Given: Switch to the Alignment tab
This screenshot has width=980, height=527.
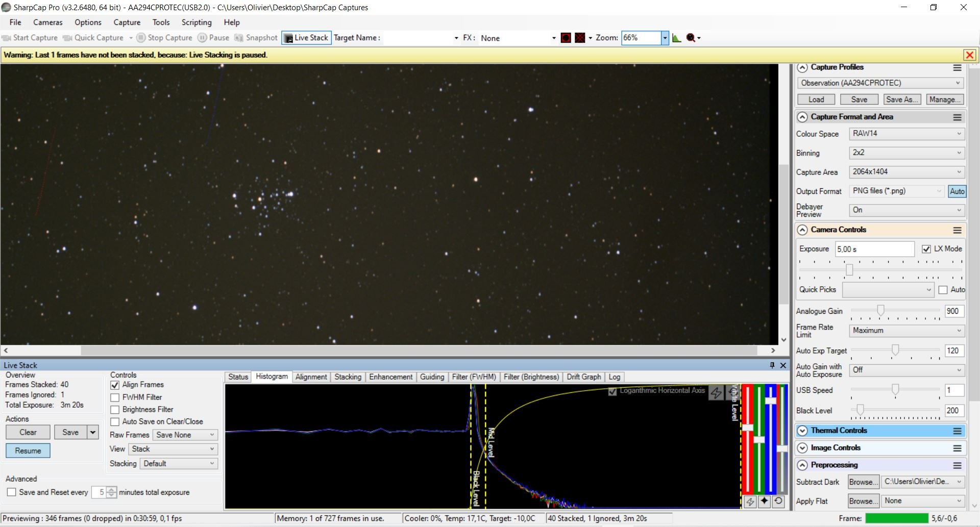Looking at the screenshot, I should click(x=311, y=377).
